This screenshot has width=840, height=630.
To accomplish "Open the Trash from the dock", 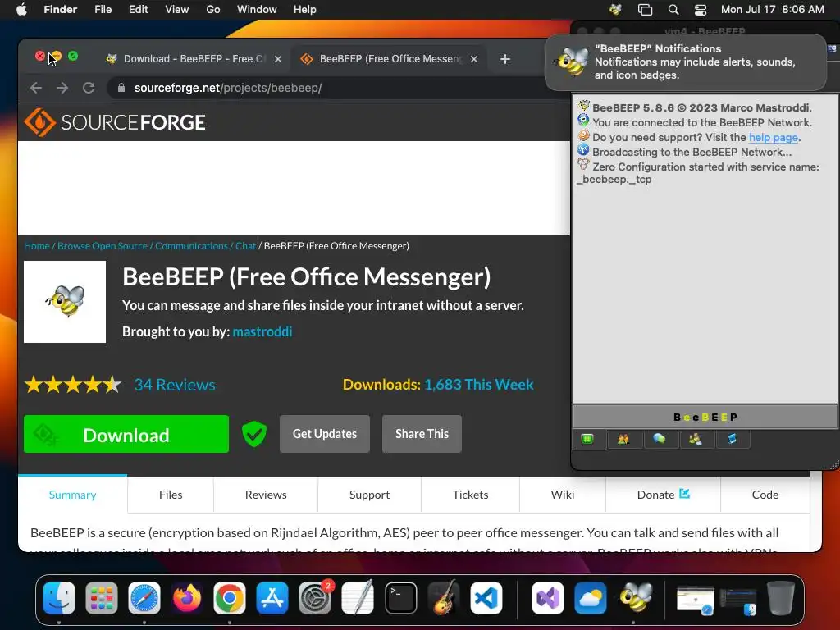I will point(781,598).
